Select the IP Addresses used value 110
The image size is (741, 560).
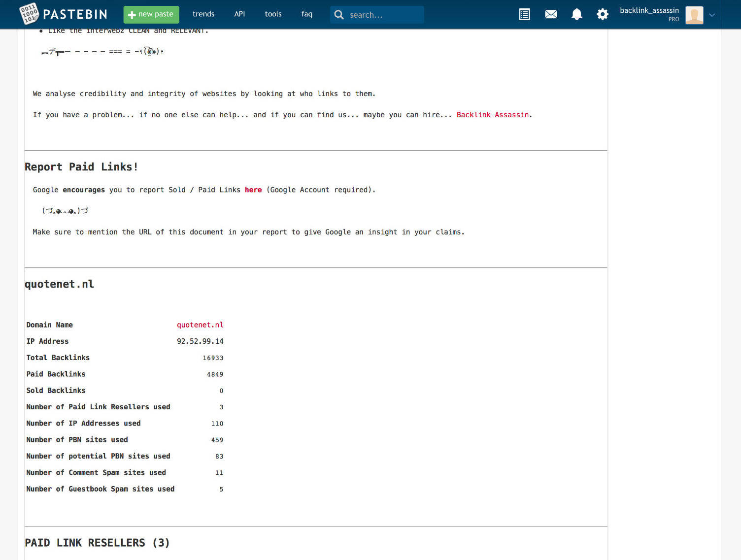click(x=217, y=424)
